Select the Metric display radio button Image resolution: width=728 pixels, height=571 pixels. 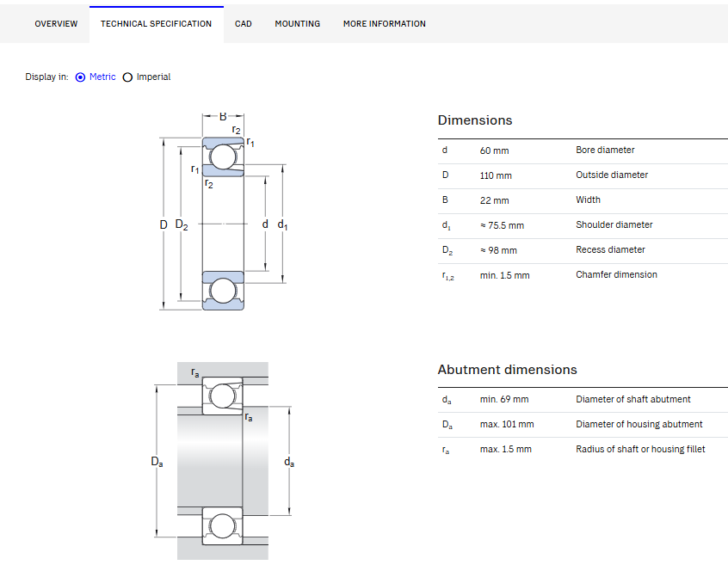point(80,77)
